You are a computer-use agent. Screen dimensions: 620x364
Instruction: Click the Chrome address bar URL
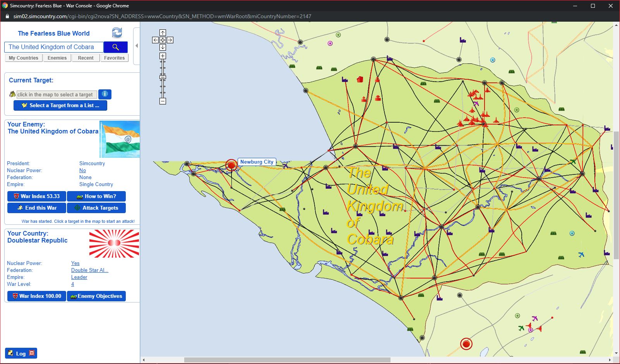163,16
